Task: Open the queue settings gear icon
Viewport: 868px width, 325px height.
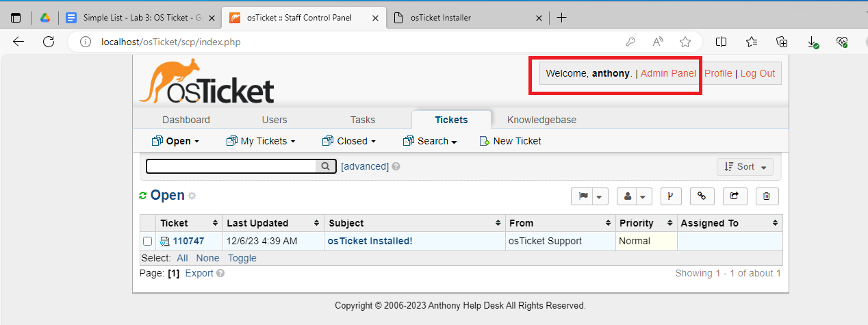Action: click(192, 196)
